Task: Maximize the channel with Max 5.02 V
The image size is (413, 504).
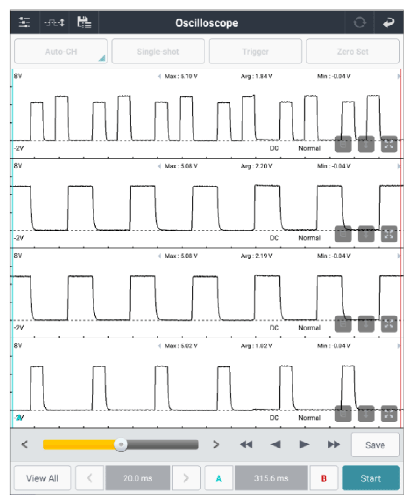Action: tap(389, 414)
